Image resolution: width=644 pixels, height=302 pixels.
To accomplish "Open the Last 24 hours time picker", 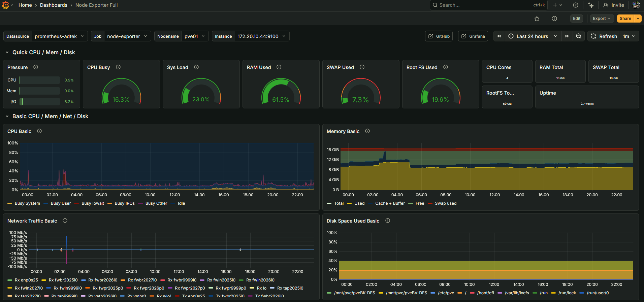I will click(x=533, y=36).
